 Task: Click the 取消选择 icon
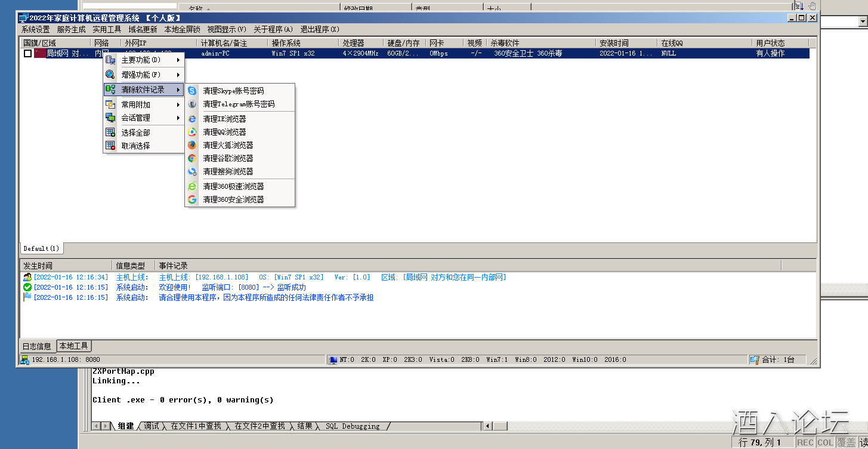[110, 146]
